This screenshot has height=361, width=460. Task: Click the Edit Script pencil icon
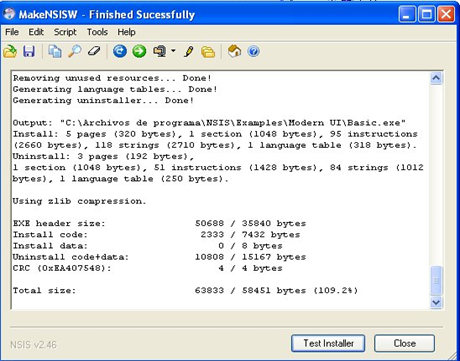188,52
